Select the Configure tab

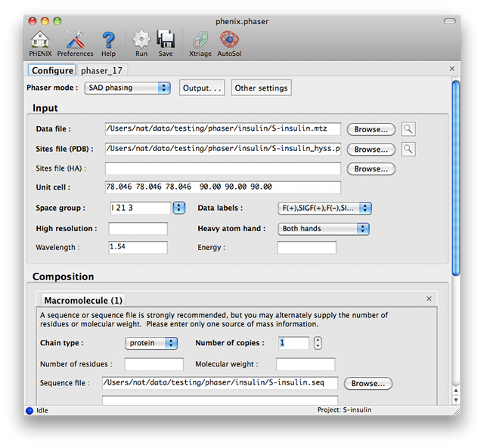point(52,70)
